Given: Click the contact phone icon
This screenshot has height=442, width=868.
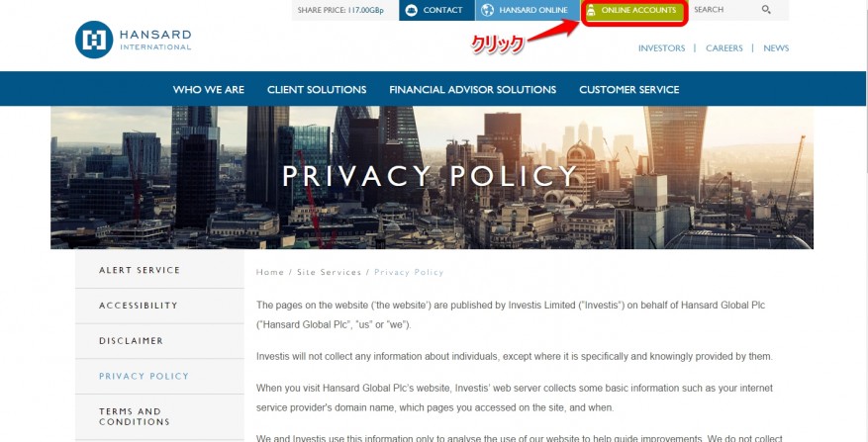Looking at the screenshot, I should pos(412,10).
